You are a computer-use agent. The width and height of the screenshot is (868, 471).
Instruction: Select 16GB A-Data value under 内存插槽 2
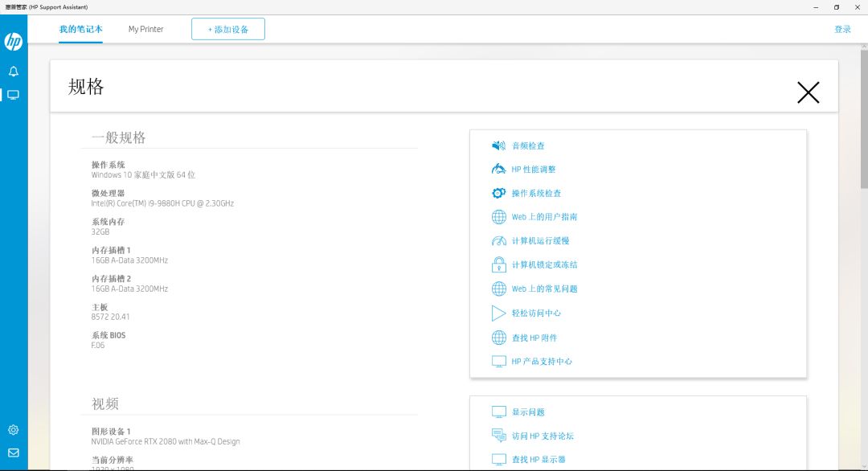[129, 289]
